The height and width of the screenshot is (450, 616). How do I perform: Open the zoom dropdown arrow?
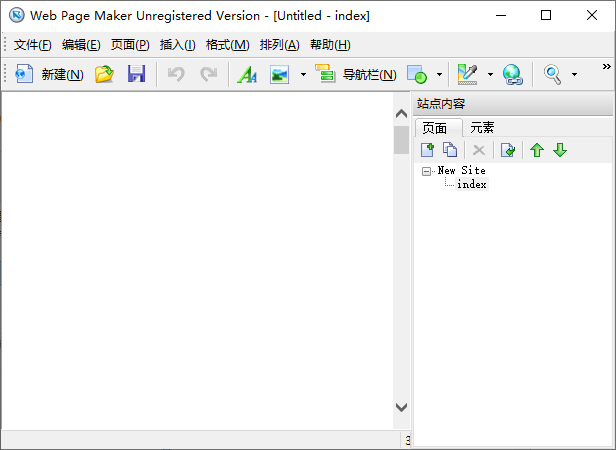point(574,74)
